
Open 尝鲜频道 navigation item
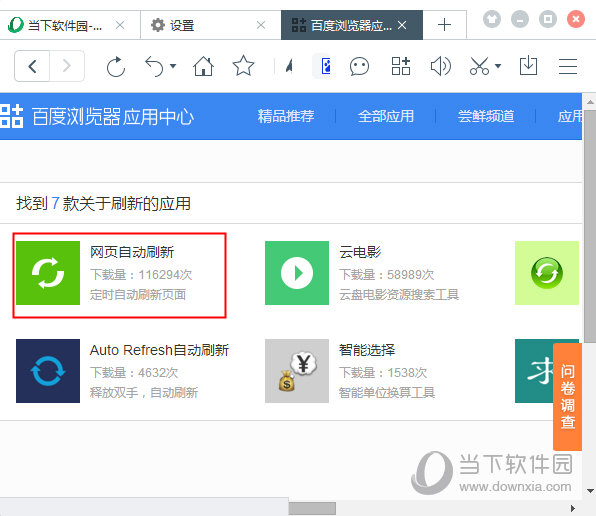pyautogui.click(x=486, y=116)
